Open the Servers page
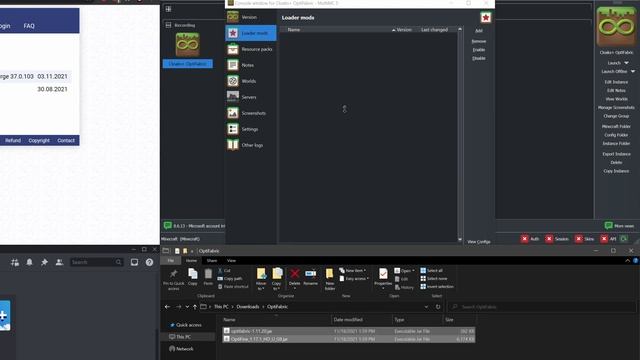 click(x=250, y=97)
